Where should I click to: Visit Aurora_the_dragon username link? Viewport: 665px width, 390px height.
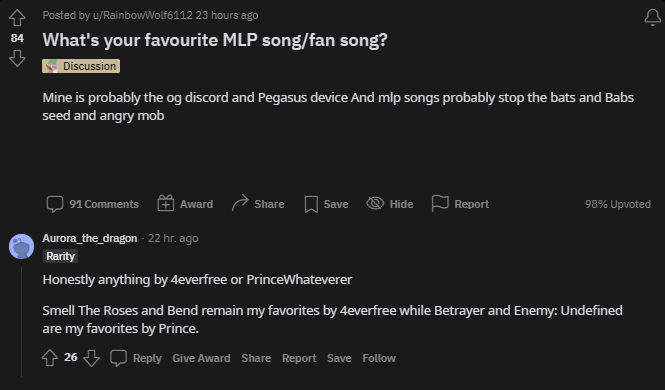(x=90, y=238)
